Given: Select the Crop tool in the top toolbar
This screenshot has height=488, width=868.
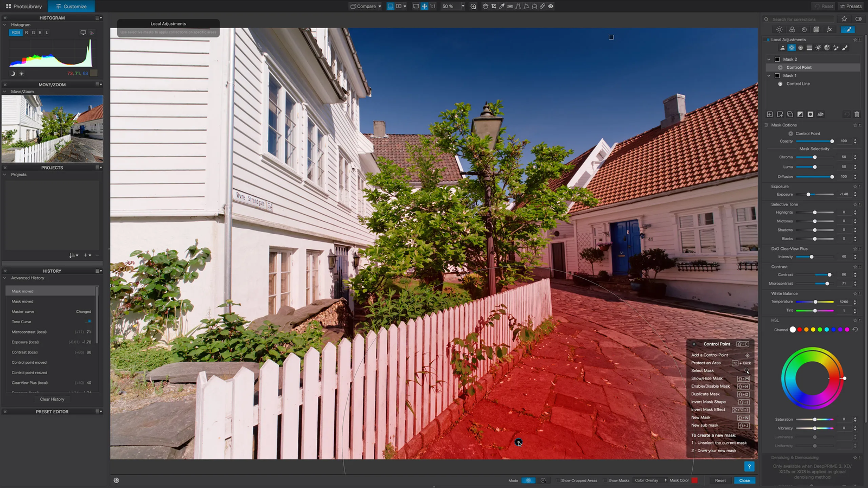Looking at the screenshot, I should (x=493, y=7).
